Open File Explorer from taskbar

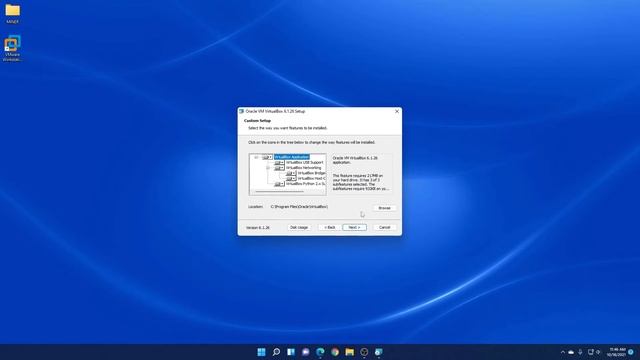click(350, 352)
